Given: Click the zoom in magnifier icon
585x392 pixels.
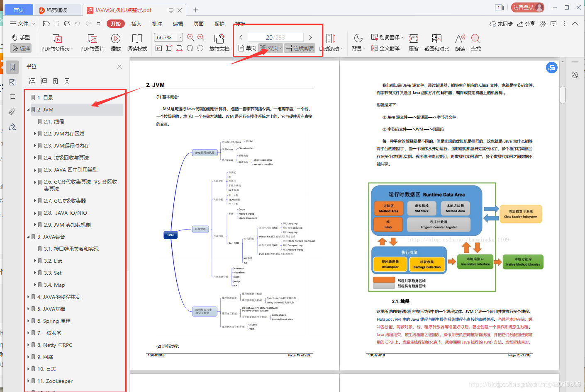Looking at the screenshot, I should (201, 37).
